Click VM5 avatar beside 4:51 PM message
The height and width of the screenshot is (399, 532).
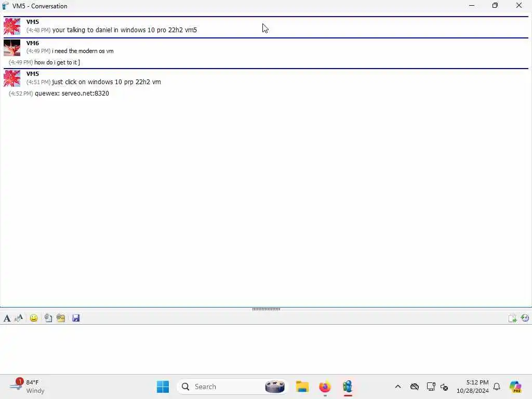(x=12, y=78)
